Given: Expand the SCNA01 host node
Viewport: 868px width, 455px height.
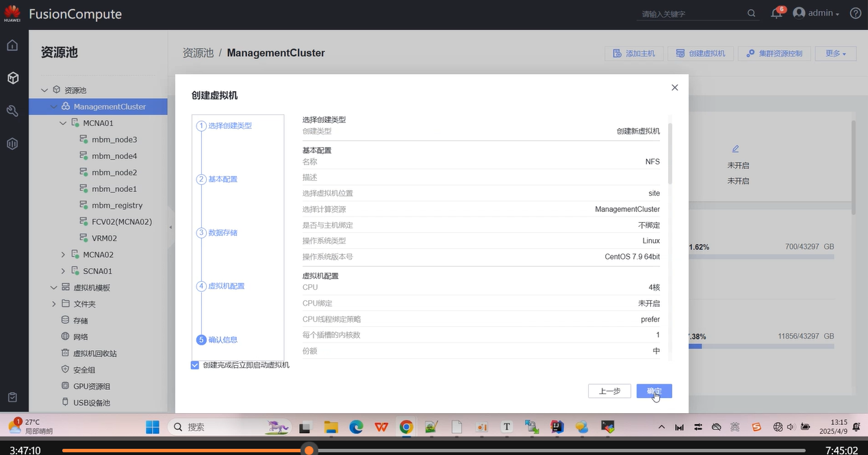Looking at the screenshot, I should click(x=63, y=271).
